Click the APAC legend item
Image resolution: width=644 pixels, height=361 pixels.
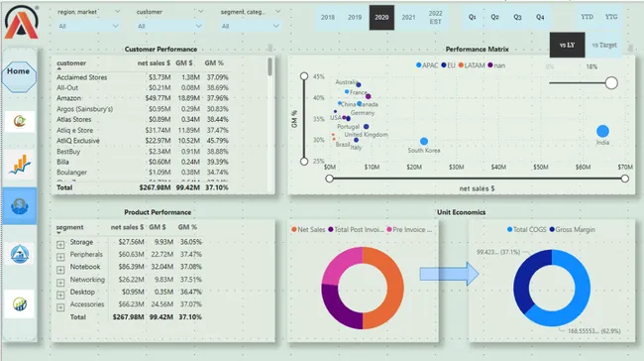[x=427, y=65]
